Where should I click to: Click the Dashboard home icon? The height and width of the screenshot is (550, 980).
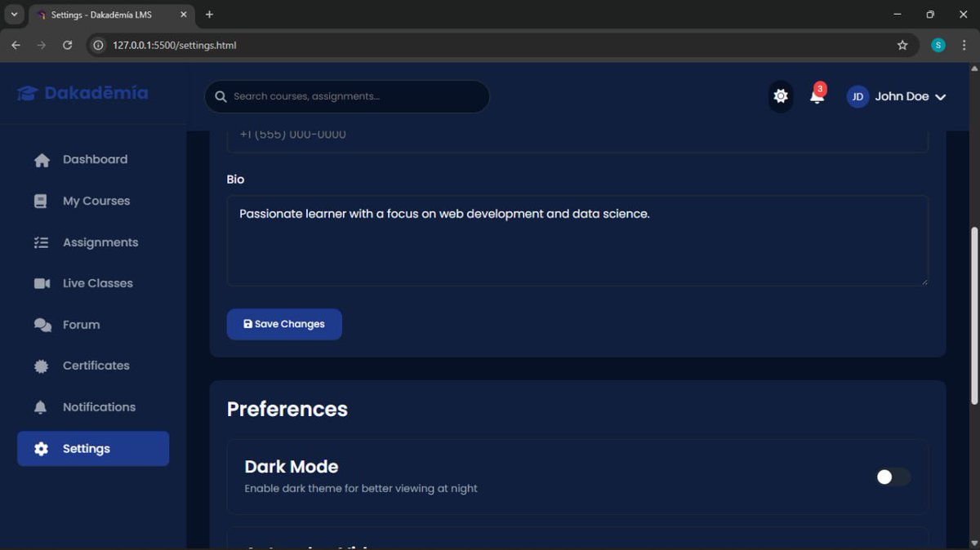[42, 160]
